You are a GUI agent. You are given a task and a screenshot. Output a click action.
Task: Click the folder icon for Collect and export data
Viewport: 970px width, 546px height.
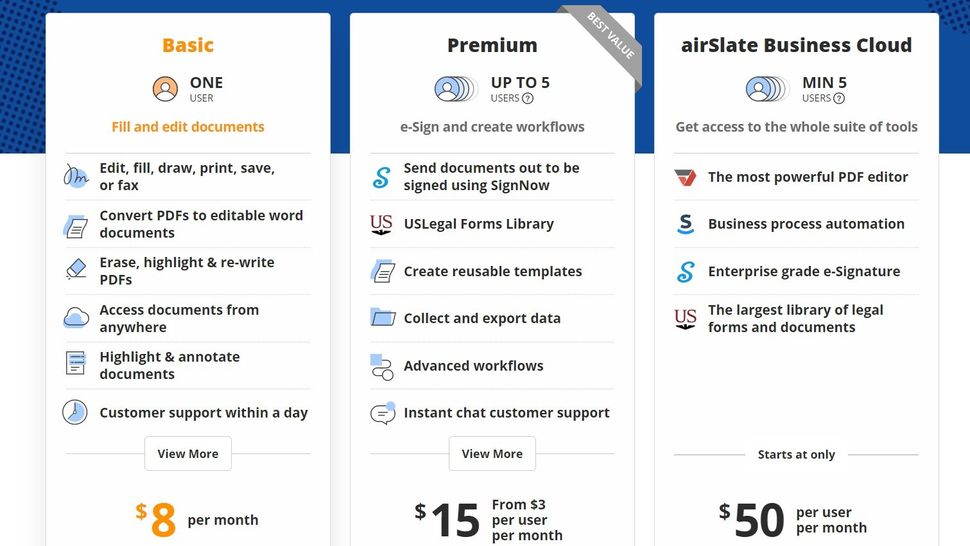(x=382, y=318)
